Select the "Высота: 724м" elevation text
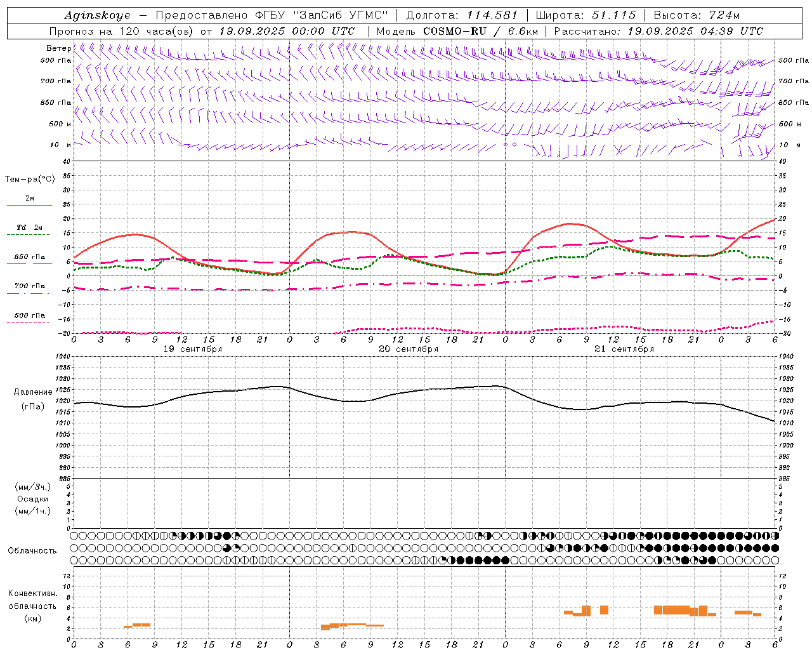812x650 pixels. (x=697, y=15)
